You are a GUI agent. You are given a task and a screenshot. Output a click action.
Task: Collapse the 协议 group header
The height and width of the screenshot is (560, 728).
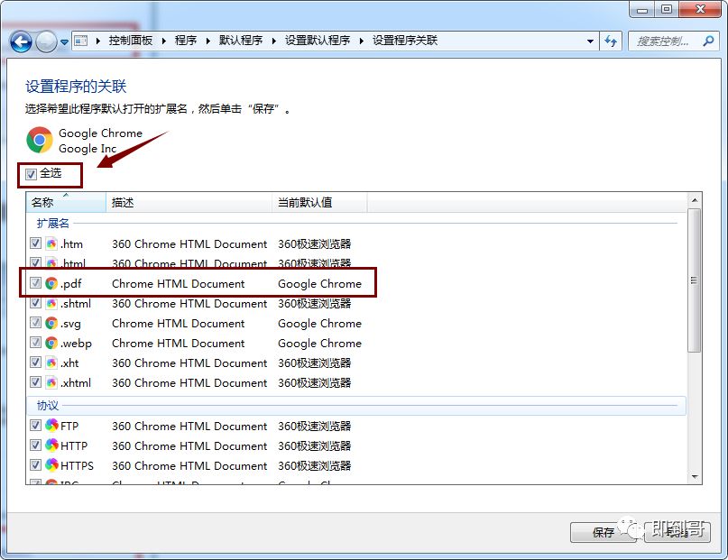pos(48,406)
